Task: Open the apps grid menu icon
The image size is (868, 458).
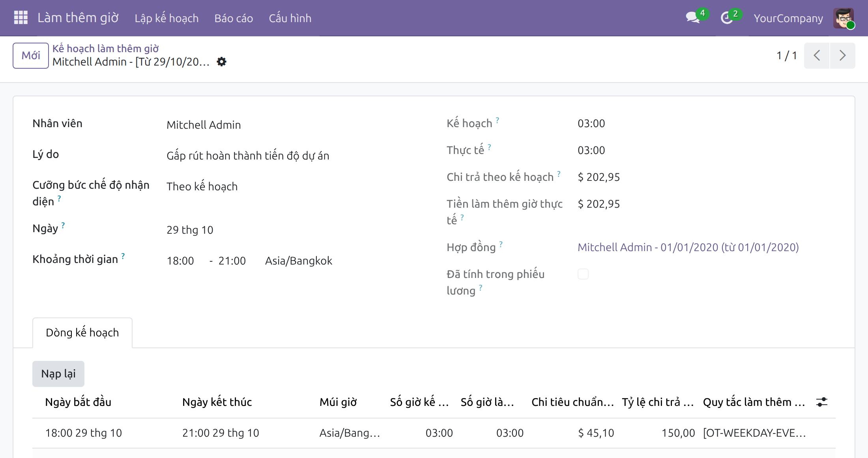Action: [x=21, y=18]
